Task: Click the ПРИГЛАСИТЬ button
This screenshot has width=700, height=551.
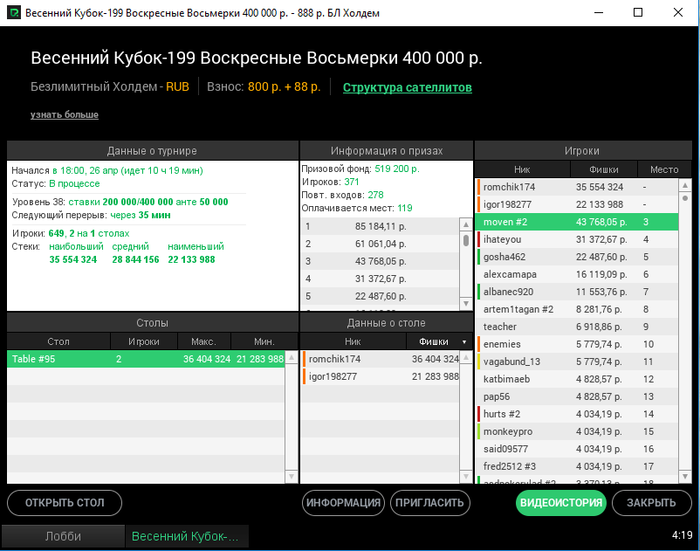Action: click(x=430, y=503)
